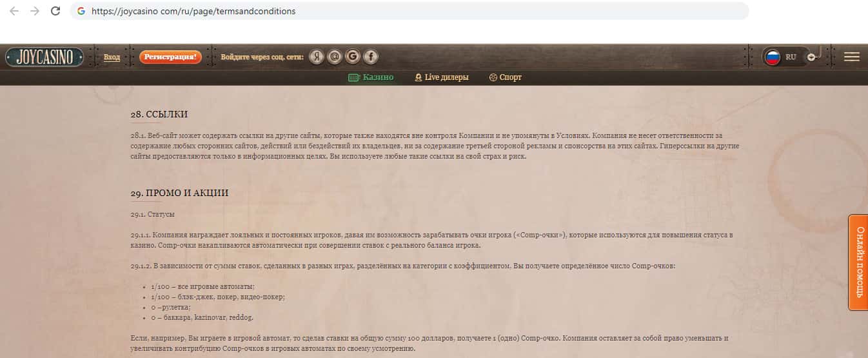Click the 29. ПРОМО И АКЦИИ heading

[179, 193]
